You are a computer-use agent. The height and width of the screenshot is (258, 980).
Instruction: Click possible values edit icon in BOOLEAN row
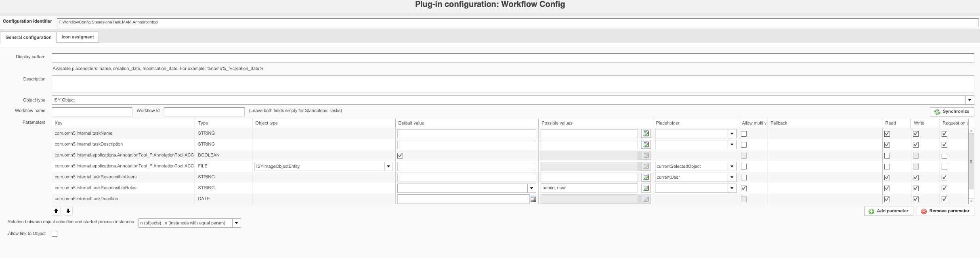646,155
